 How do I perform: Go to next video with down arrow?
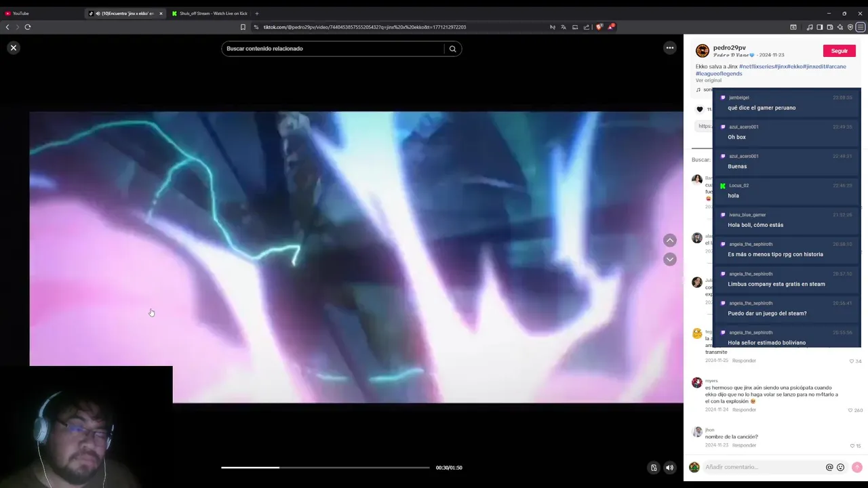(x=669, y=259)
